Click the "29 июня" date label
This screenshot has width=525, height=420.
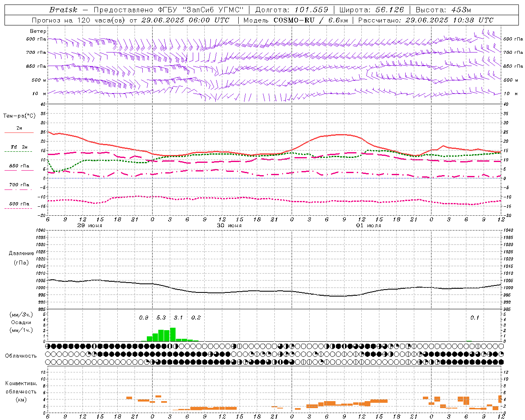[x=89, y=226]
